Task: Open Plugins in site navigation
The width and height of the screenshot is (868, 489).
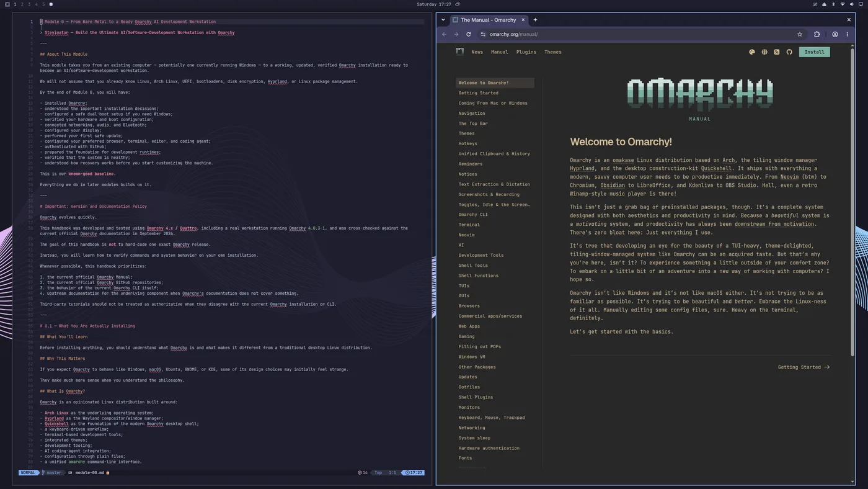Action: [526, 52]
